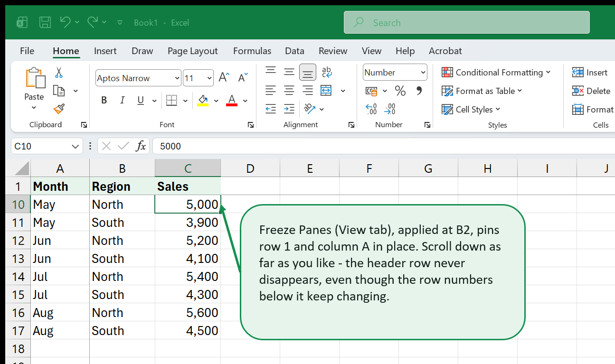615x364 pixels.
Task: Click the Paste clipboard icon
Action: (x=35, y=77)
